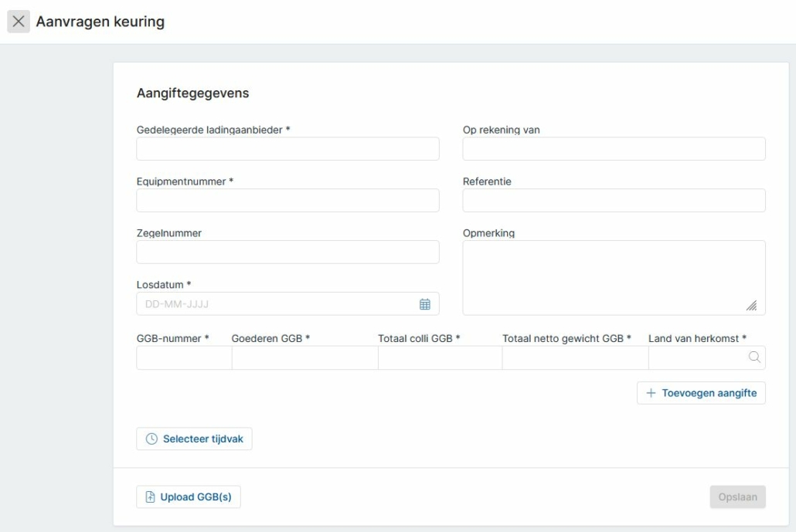Image resolution: width=796 pixels, height=532 pixels.
Task: Focus the Zegelnummer input field
Action: pyautogui.click(x=287, y=252)
